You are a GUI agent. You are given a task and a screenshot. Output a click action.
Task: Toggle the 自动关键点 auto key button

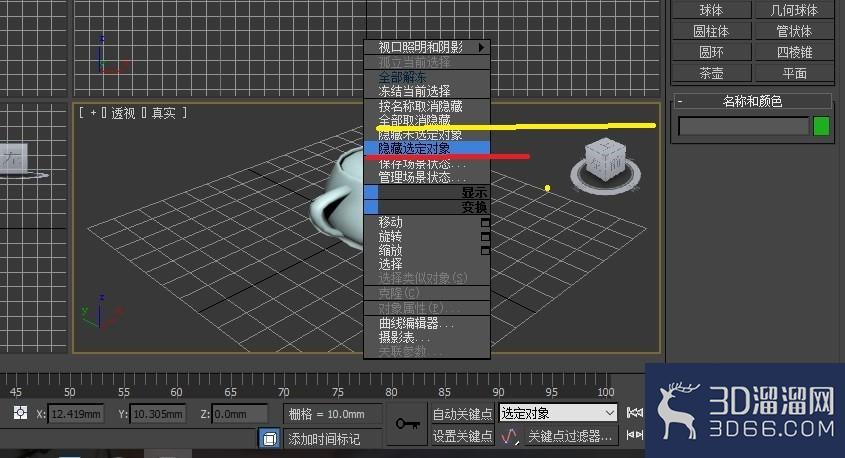coord(462,414)
